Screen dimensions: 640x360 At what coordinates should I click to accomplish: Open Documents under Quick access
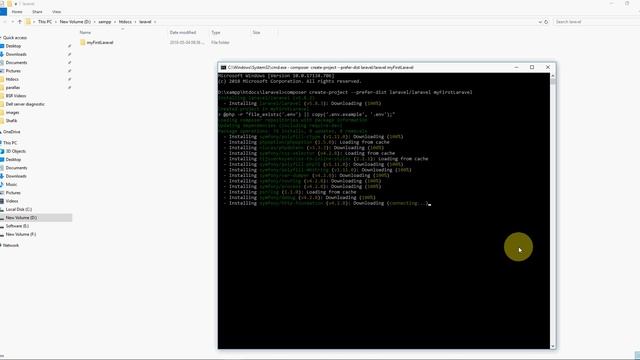point(16,62)
